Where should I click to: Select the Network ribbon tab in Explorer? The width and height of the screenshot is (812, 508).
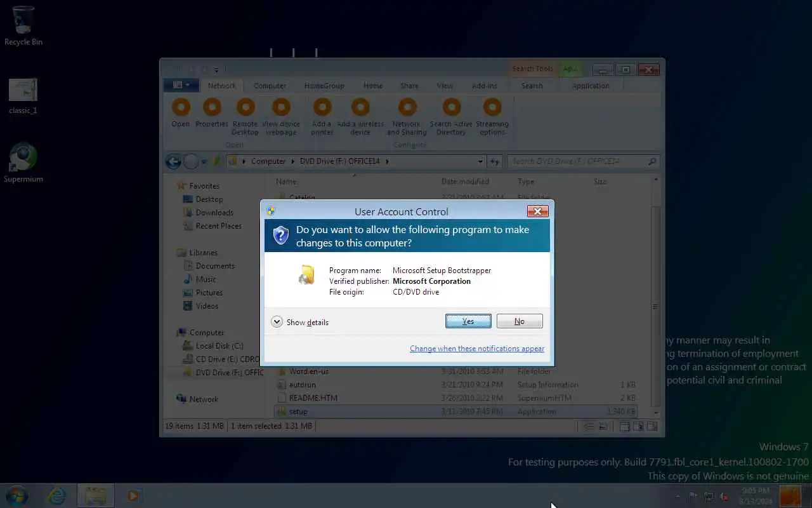click(x=221, y=86)
